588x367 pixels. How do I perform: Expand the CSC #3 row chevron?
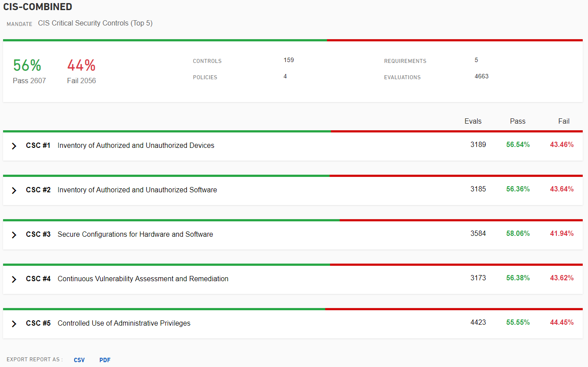(14, 235)
